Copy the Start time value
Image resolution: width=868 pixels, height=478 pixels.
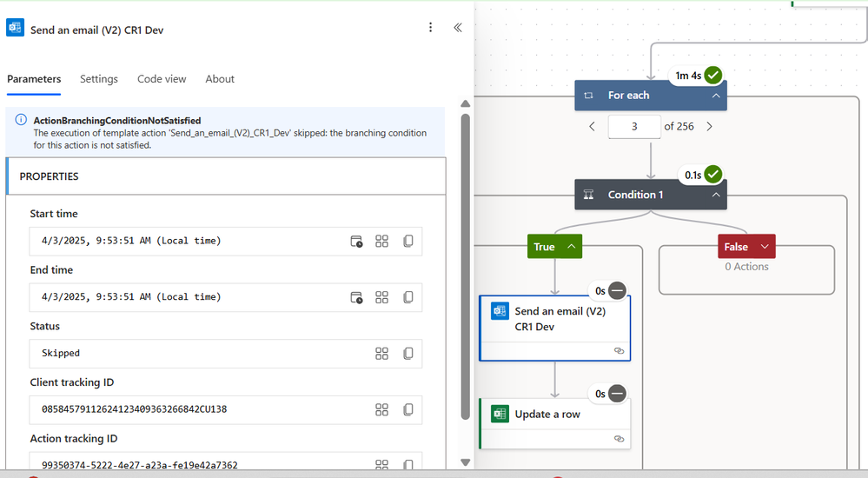408,241
